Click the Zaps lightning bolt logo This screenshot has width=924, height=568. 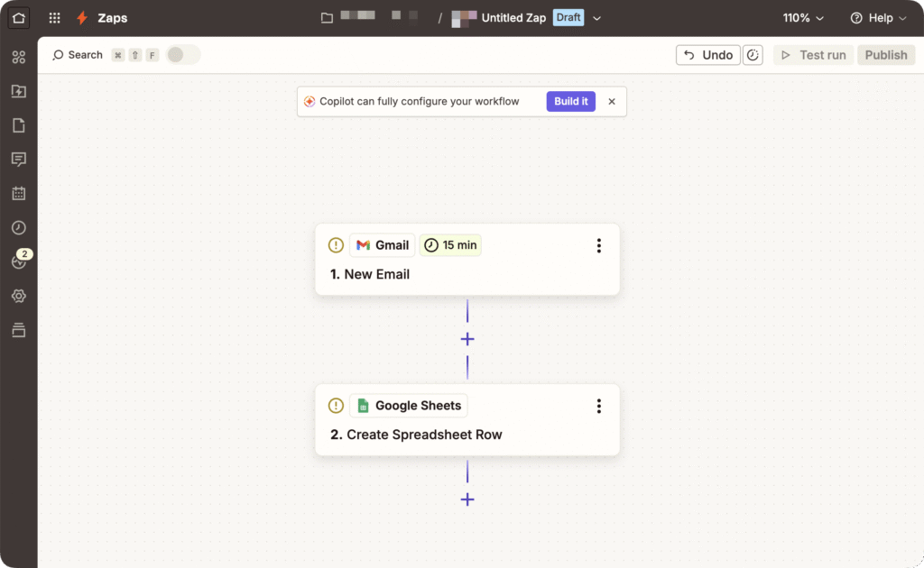82,18
